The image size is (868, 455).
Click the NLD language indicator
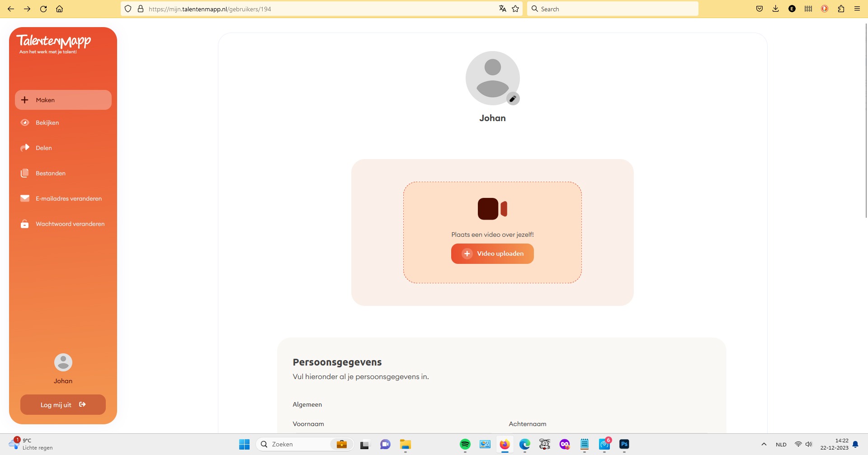(781, 444)
